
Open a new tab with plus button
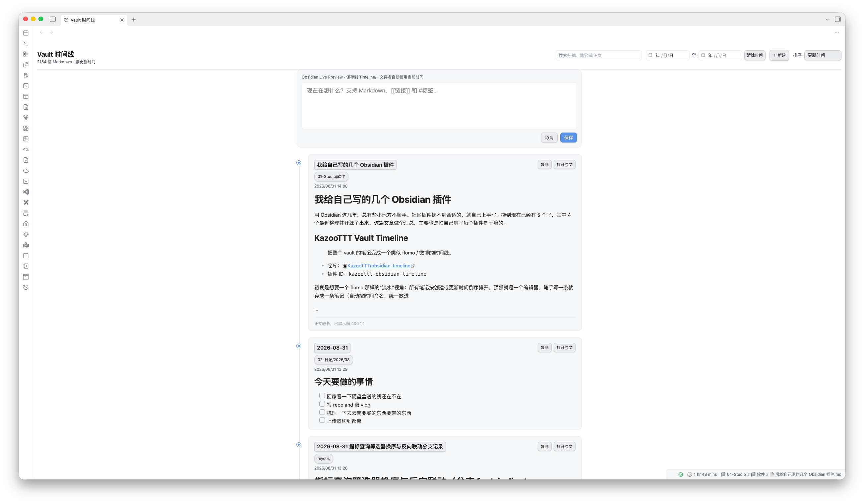coord(134,20)
